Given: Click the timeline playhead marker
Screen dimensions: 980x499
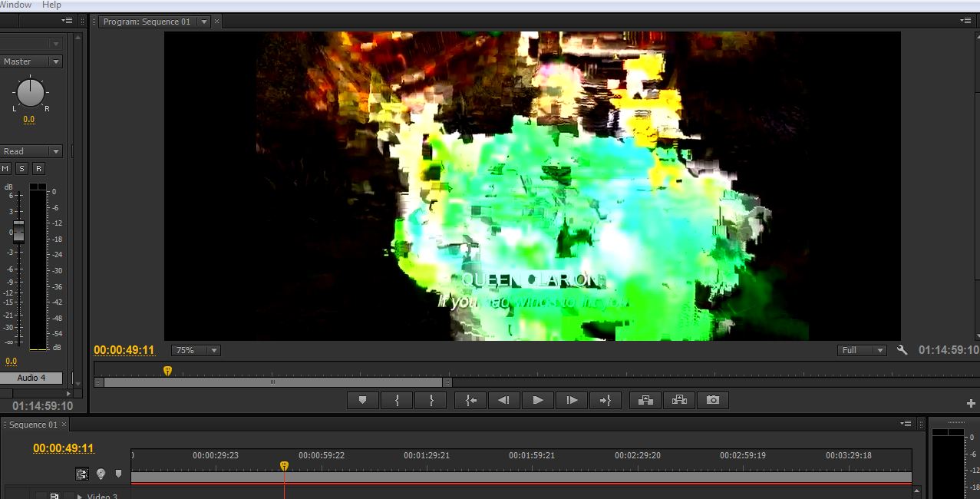Looking at the screenshot, I should click(284, 466).
